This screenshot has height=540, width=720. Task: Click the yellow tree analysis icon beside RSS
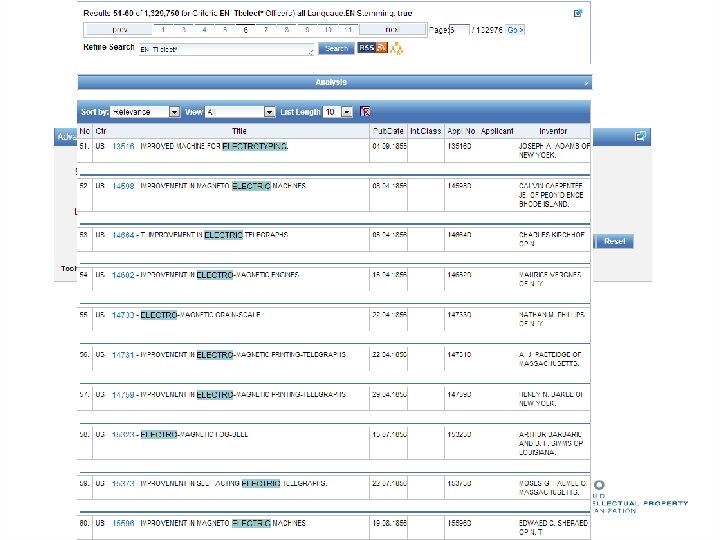point(396,48)
